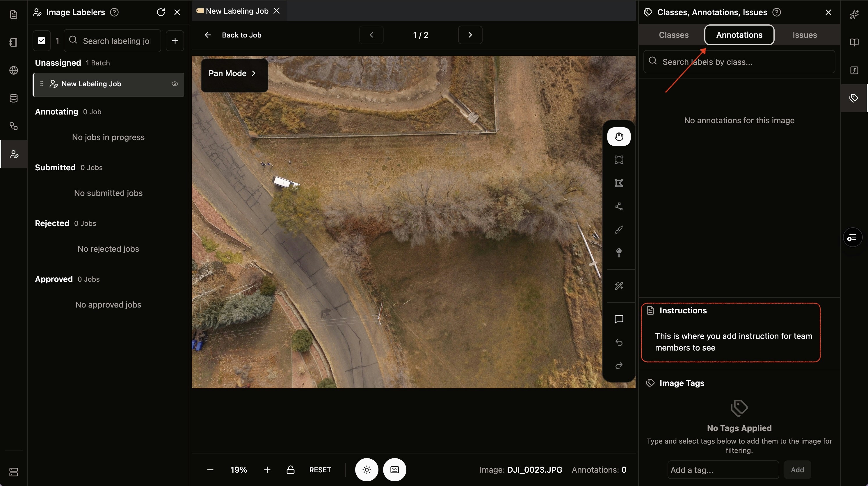Click the brightness adjustment sun button
Viewport: 868px width, 486px height.
[x=367, y=470]
